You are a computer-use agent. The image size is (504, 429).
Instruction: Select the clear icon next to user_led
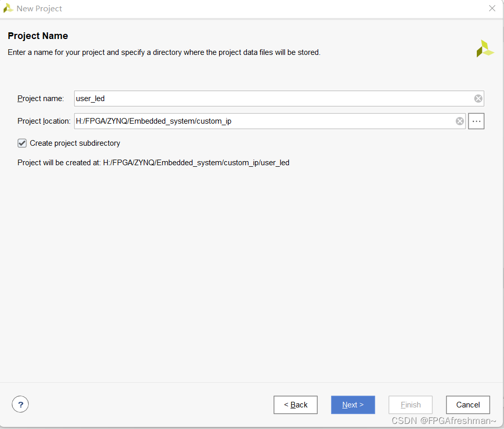pos(478,98)
